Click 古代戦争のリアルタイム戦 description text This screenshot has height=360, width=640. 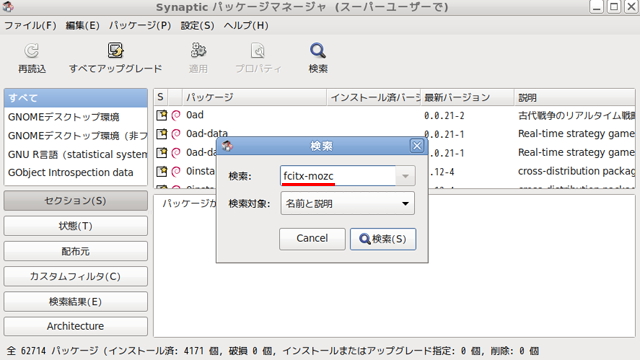click(x=576, y=116)
